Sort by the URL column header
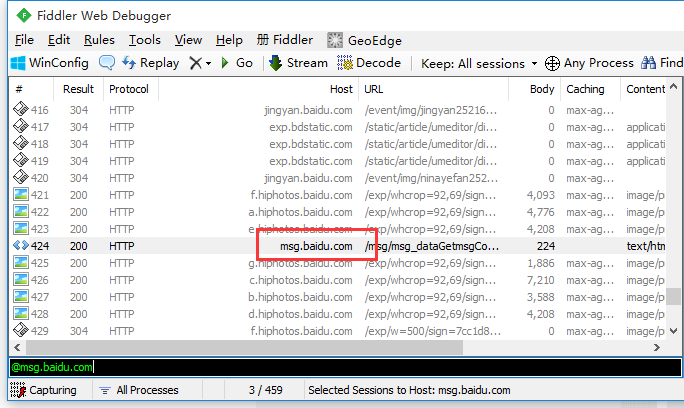 [x=434, y=89]
